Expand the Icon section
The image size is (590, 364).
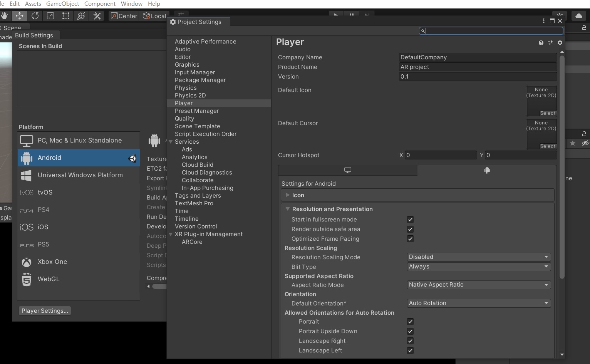(287, 195)
